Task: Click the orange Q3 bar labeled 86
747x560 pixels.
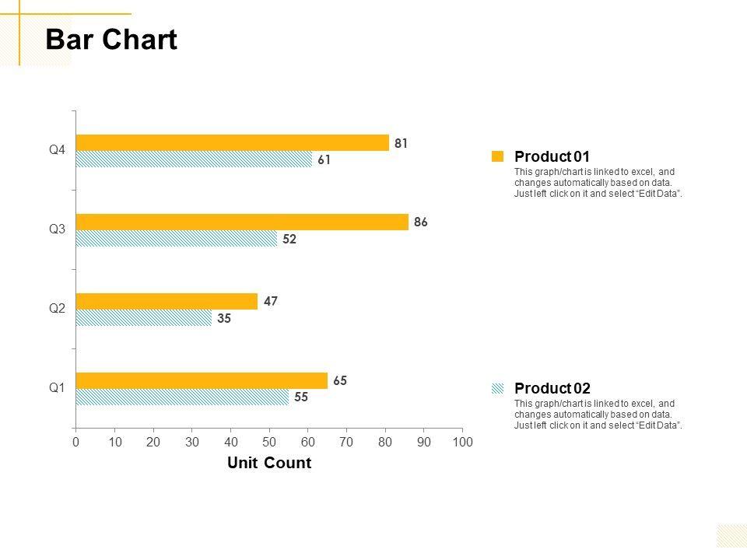Action: [242, 222]
